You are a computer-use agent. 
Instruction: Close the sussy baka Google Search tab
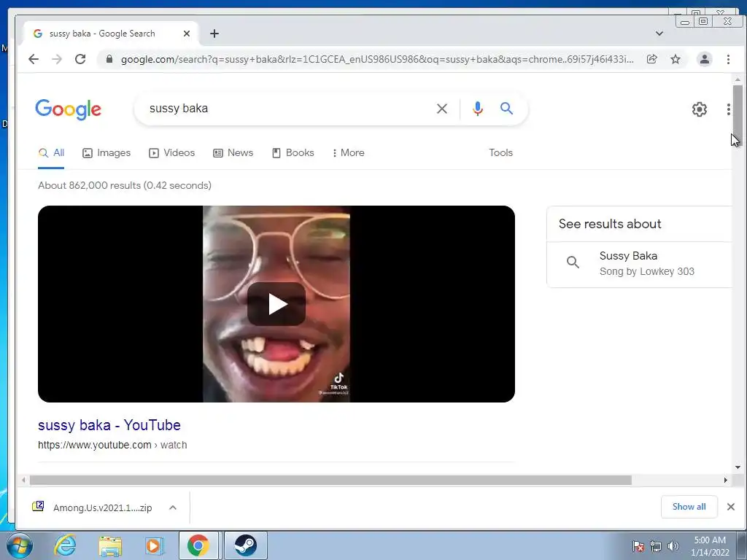187,34
